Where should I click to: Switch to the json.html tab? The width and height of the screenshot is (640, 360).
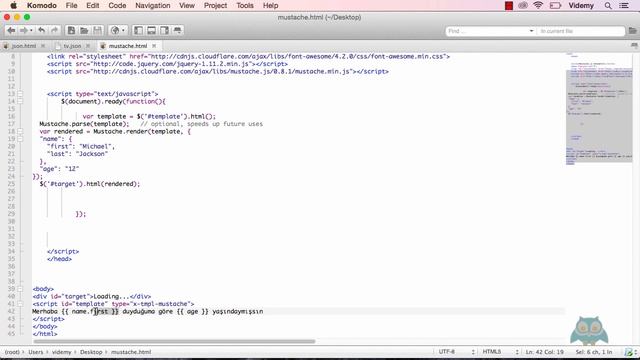click(x=24, y=46)
